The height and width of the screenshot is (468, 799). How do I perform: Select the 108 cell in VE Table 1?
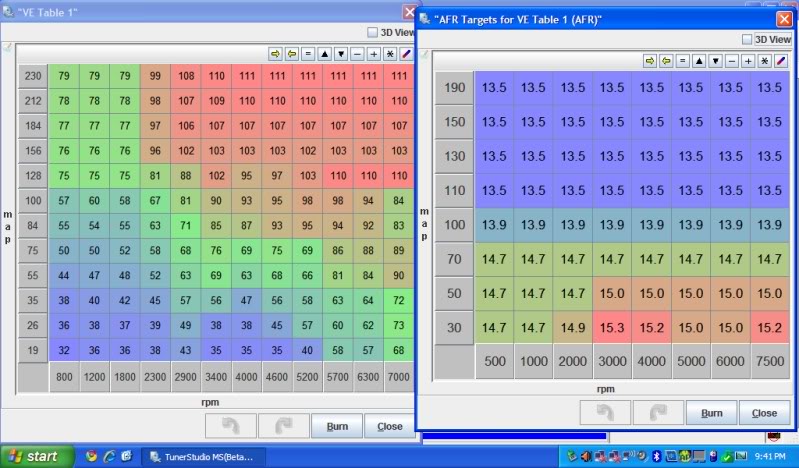coord(186,76)
